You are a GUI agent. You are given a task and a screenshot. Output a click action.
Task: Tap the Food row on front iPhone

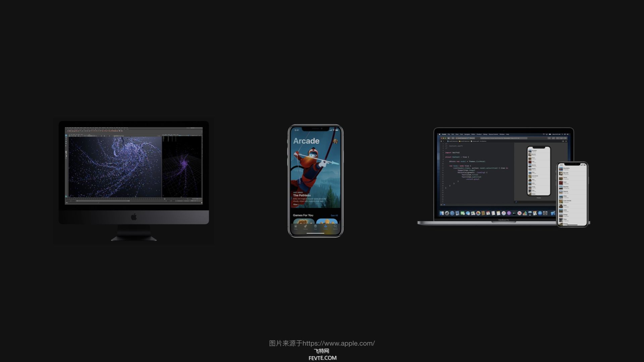click(x=572, y=183)
